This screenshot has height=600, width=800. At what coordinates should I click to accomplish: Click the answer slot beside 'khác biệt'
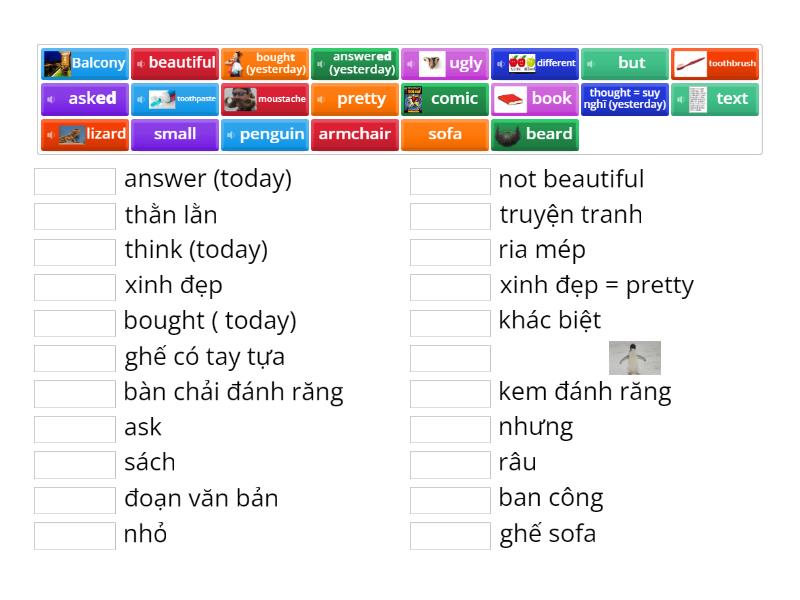click(450, 322)
